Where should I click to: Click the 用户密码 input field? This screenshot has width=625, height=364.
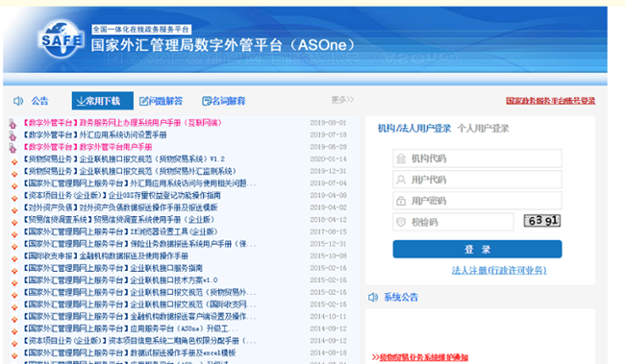(477, 201)
